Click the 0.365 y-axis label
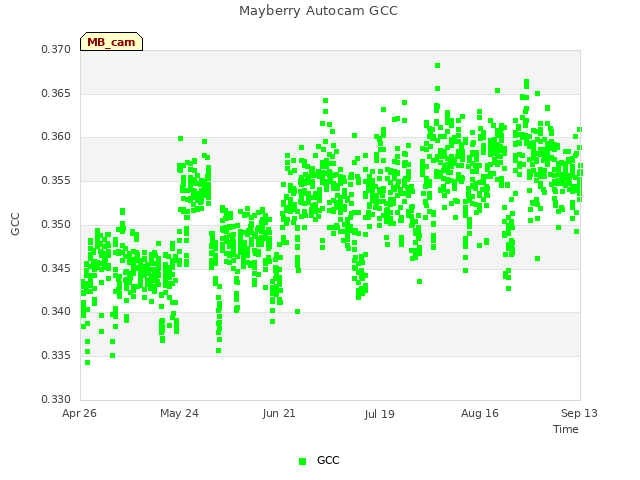Image resolution: width=640 pixels, height=480 pixels. [x=56, y=93]
